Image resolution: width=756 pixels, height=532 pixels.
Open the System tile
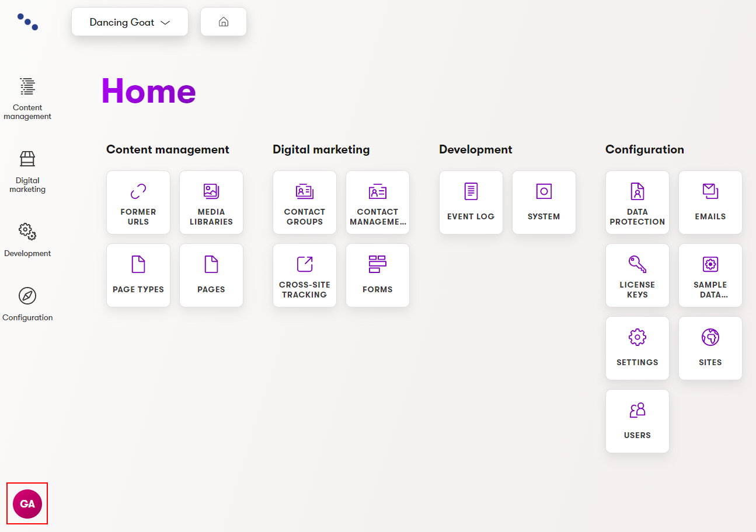[544, 202]
